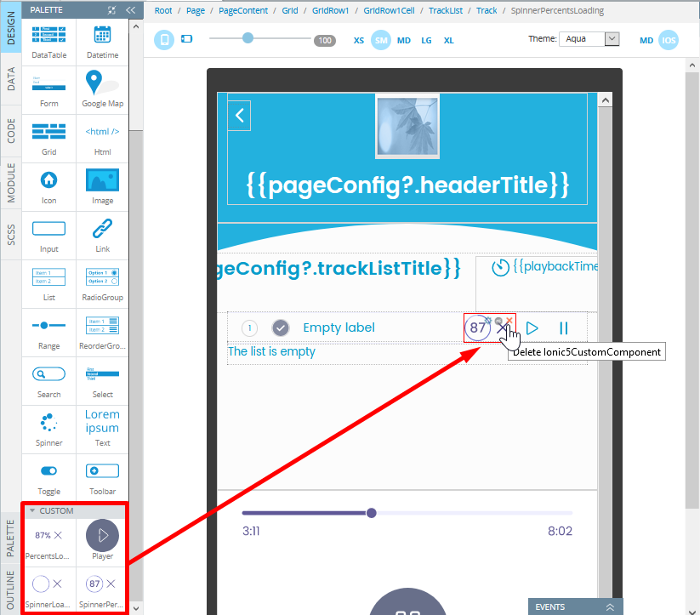The height and width of the screenshot is (615, 700).
Task: Open the Theme Aqua dropdown
Action: click(589, 39)
